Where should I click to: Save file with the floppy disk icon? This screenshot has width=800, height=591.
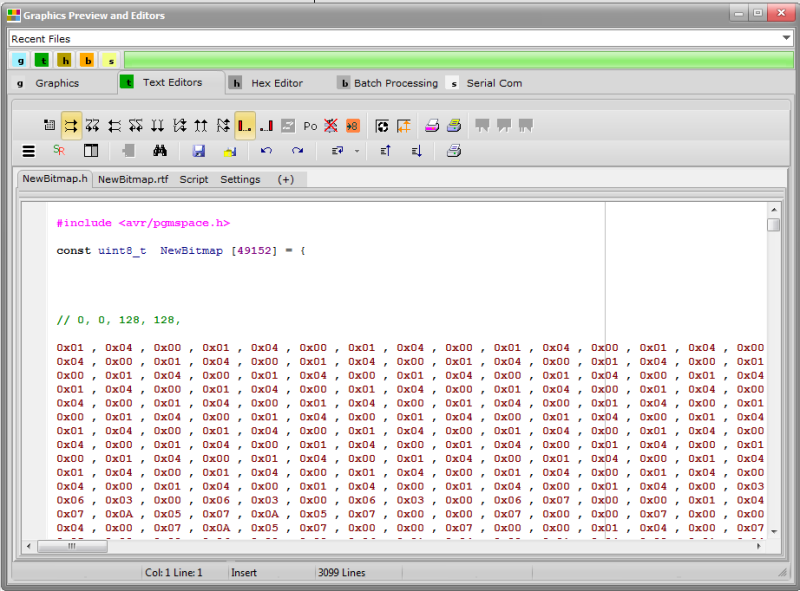point(199,151)
